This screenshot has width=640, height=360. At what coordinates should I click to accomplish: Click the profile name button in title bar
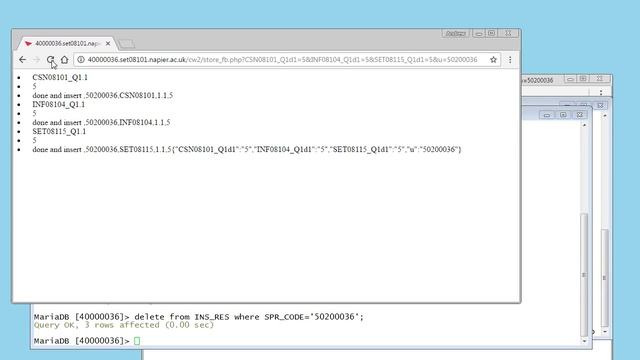[456, 33]
